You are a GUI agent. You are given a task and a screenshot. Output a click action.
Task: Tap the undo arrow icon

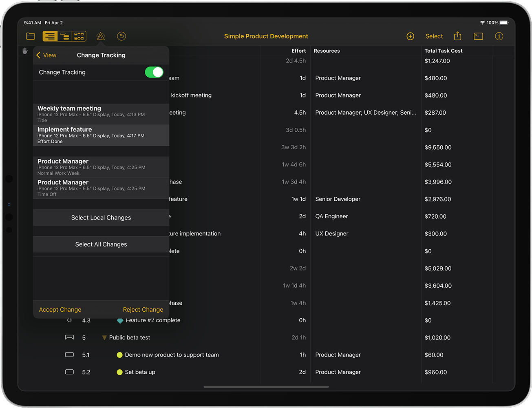[x=121, y=36]
